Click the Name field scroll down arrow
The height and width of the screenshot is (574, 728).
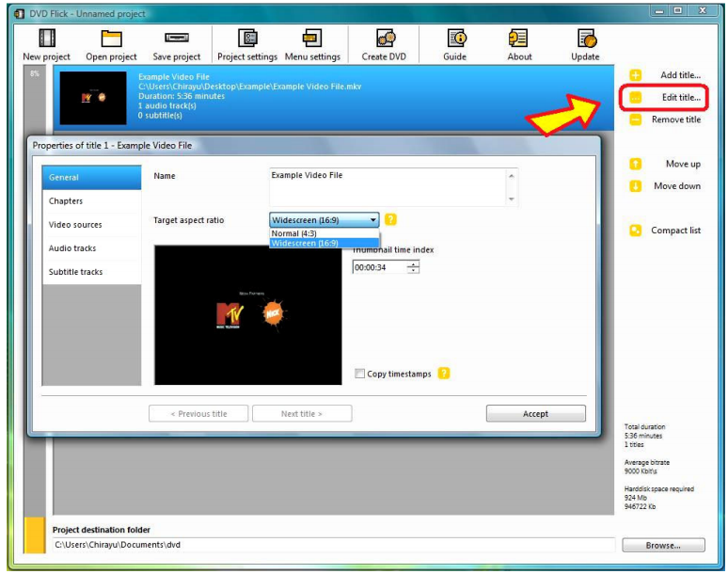point(511,199)
